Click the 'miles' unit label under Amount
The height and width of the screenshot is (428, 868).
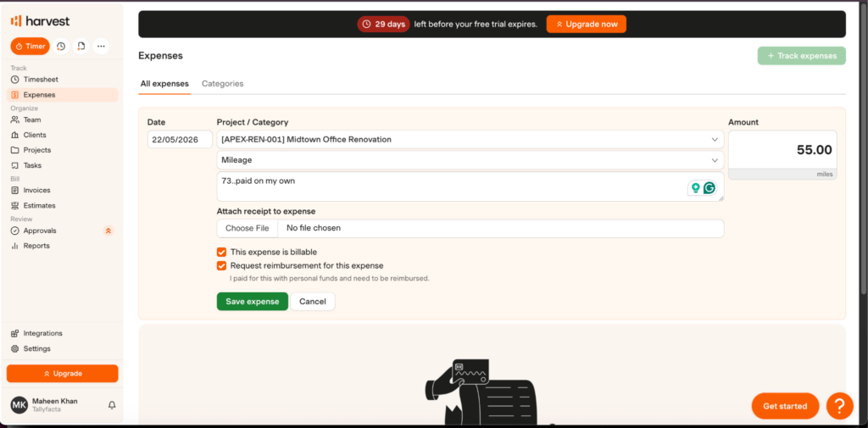tap(824, 175)
